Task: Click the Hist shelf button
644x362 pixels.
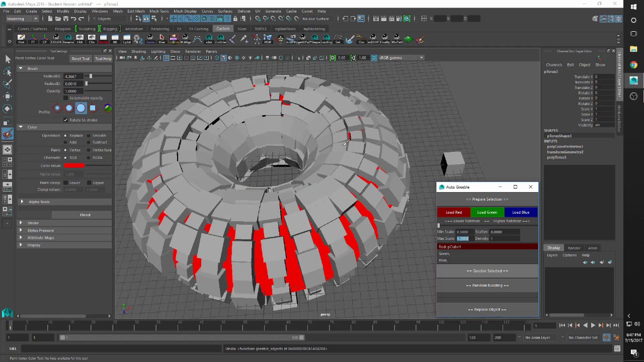Action: click(x=21, y=39)
